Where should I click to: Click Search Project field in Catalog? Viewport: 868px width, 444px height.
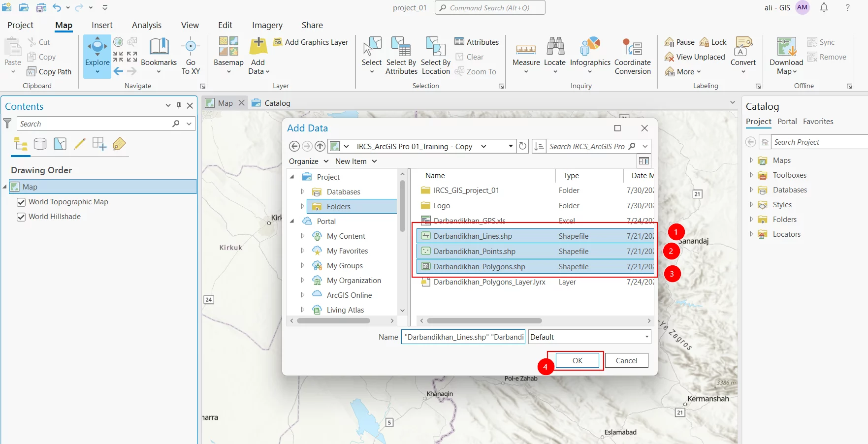coord(819,142)
